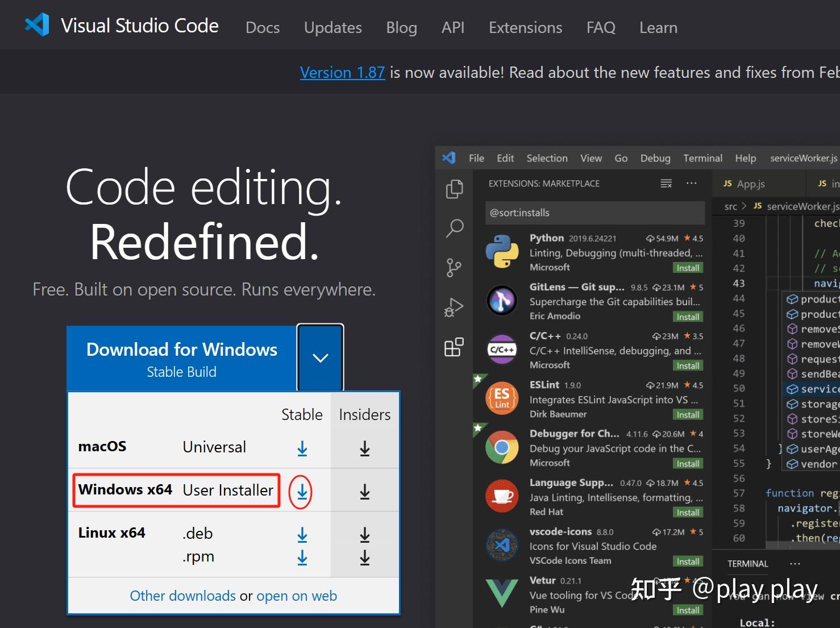840x628 pixels.
Task: Click the Debugger for Chrome extension icon
Action: pyautogui.click(x=502, y=447)
